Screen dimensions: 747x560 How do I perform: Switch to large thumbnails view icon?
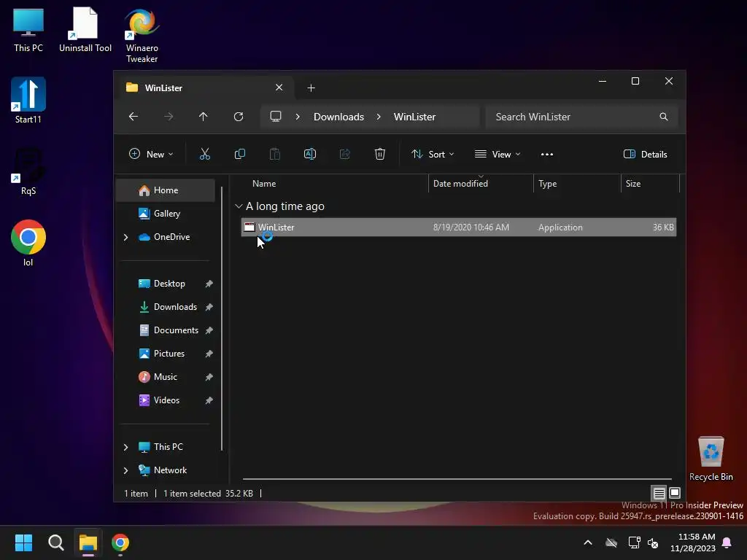point(675,493)
